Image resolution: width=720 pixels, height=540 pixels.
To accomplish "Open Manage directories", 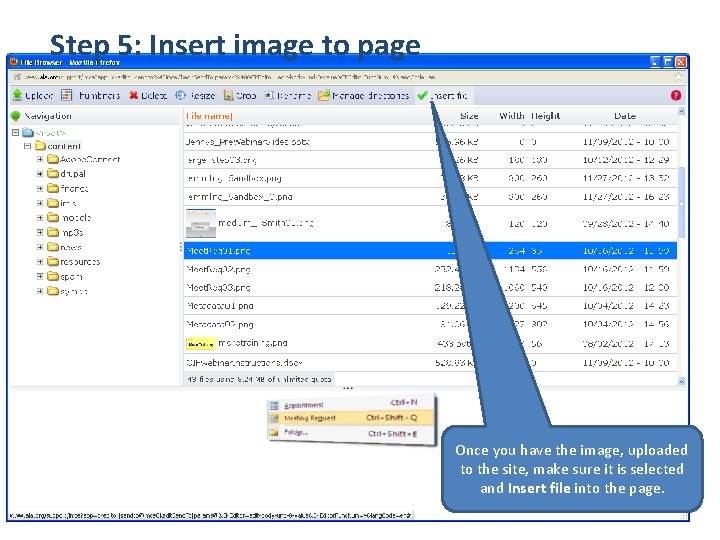I will tap(364, 96).
